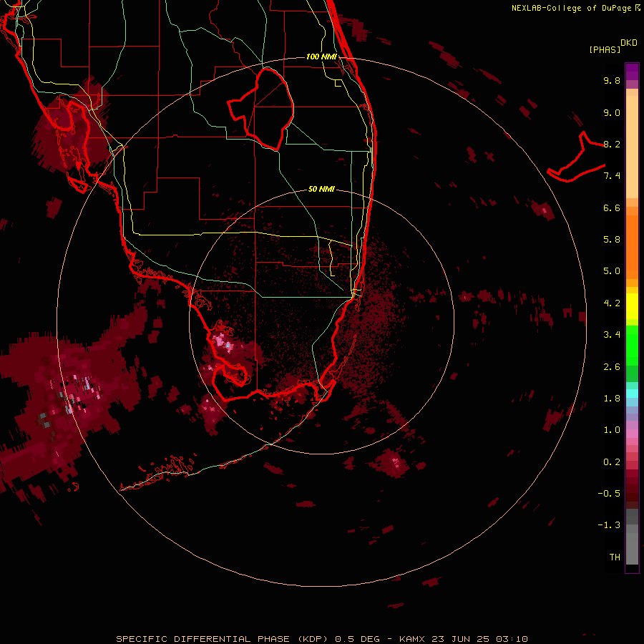644x644 pixels.
Task: Pick the purple swatch at color bar top
Action: pyautogui.click(x=632, y=72)
